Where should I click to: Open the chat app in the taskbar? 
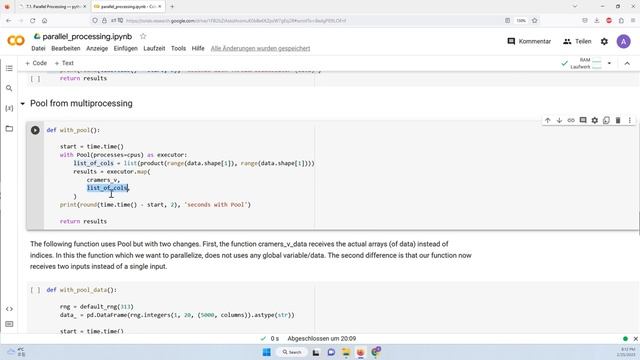pyautogui.click(x=331, y=352)
